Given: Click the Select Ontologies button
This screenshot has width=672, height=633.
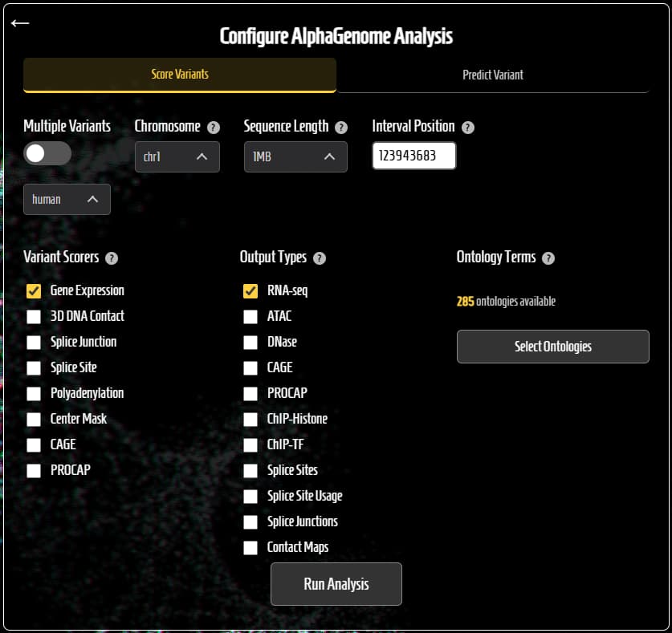Looking at the screenshot, I should [x=553, y=347].
